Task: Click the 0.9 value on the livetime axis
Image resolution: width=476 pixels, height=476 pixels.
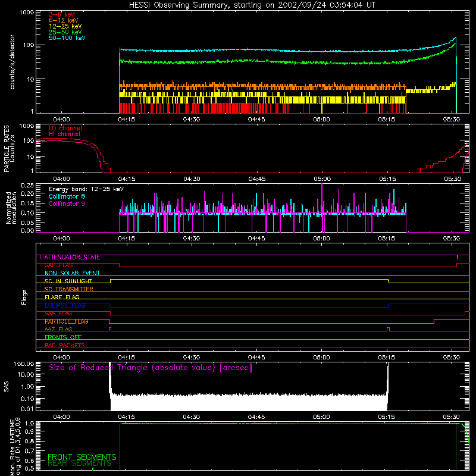Action: (29, 431)
